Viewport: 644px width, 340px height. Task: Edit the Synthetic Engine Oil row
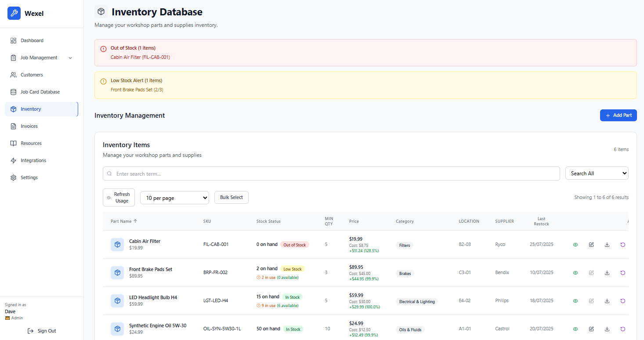pos(591,329)
